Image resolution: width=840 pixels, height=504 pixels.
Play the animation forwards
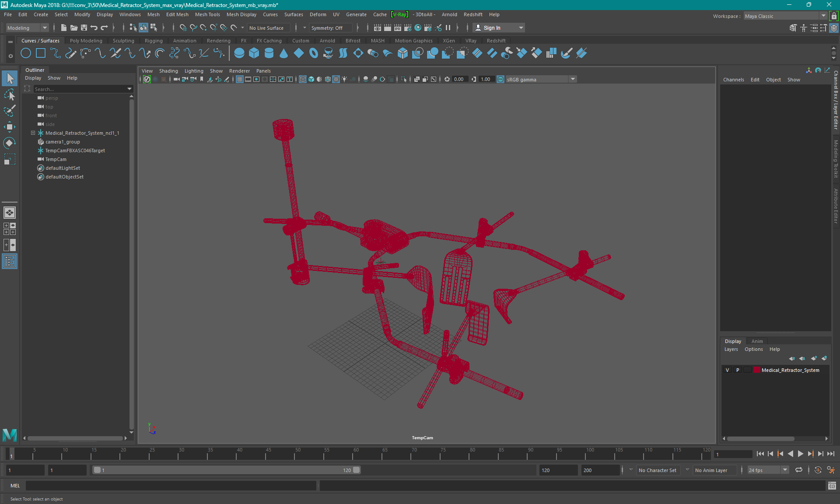[800, 454]
